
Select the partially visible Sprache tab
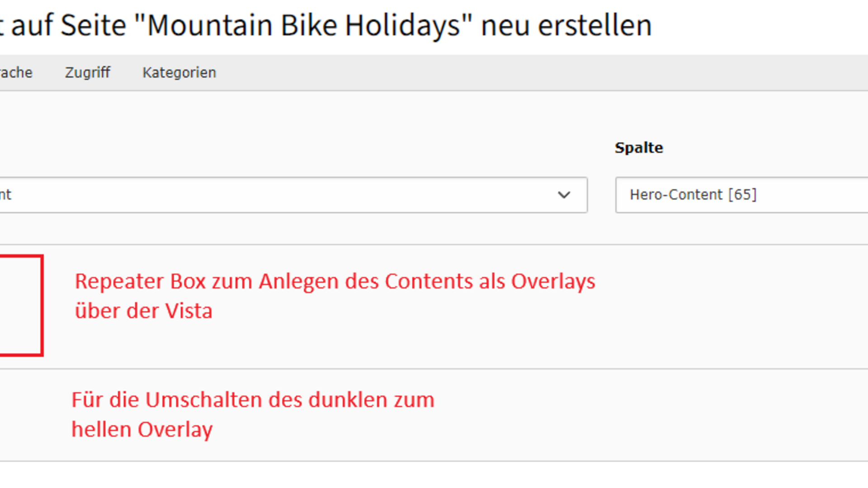tap(16, 72)
